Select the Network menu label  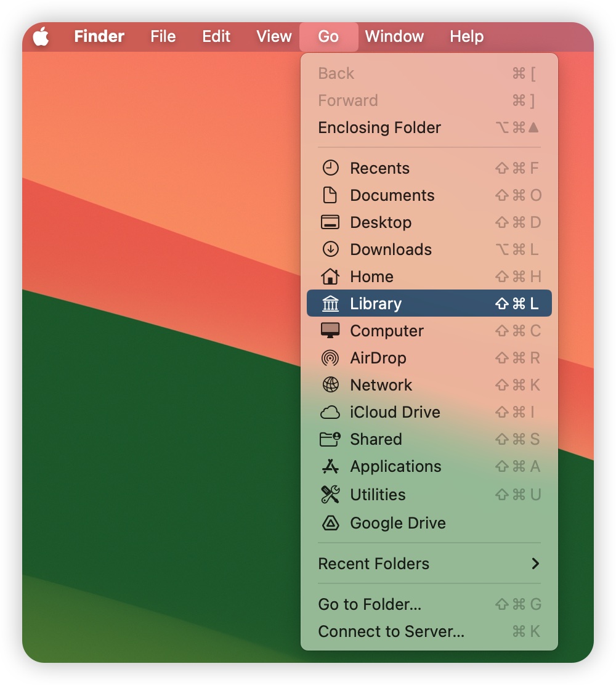pos(381,385)
